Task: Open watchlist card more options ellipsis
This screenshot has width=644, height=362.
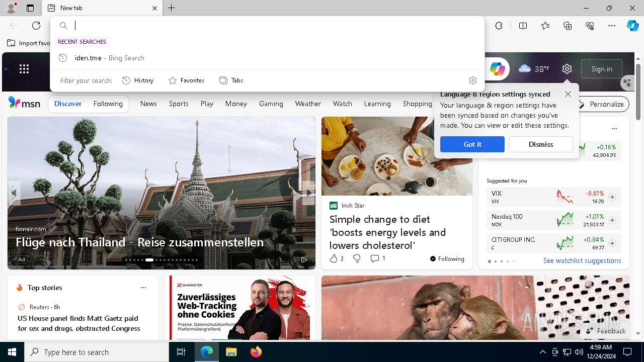Action: (614, 129)
